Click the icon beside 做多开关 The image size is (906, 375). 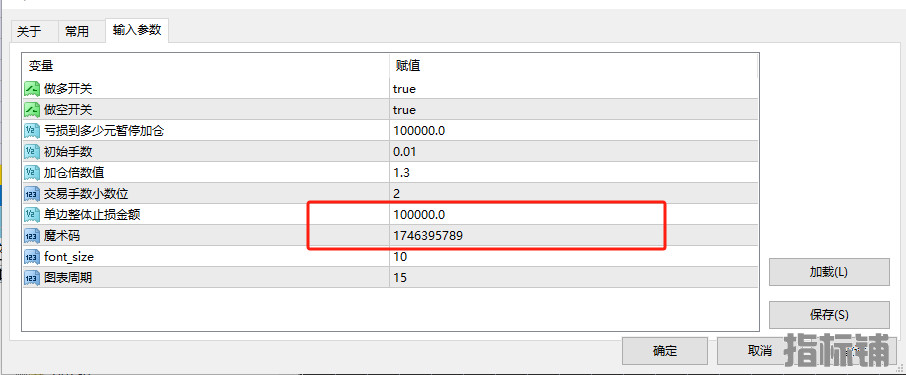pos(31,89)
